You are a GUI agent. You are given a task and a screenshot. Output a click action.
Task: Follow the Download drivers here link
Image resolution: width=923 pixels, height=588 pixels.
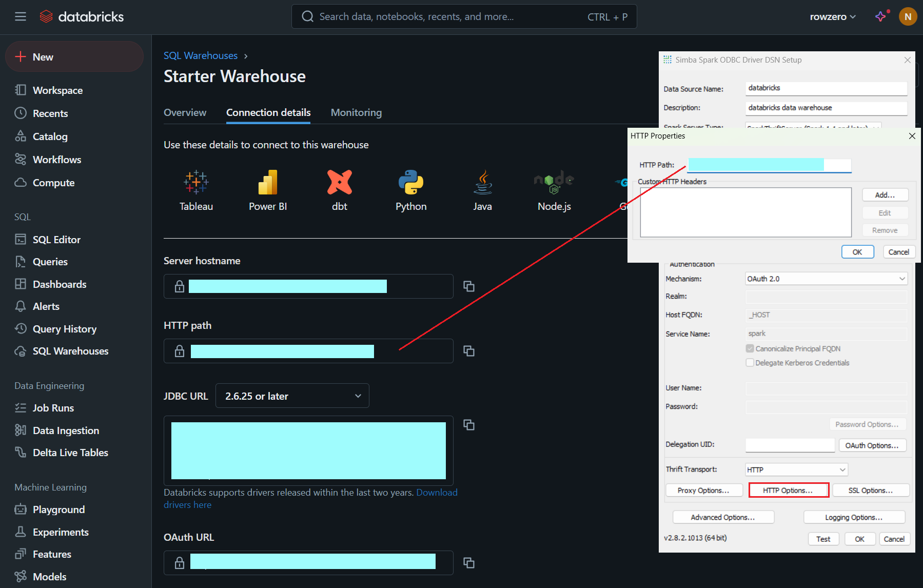pos(436,493)
